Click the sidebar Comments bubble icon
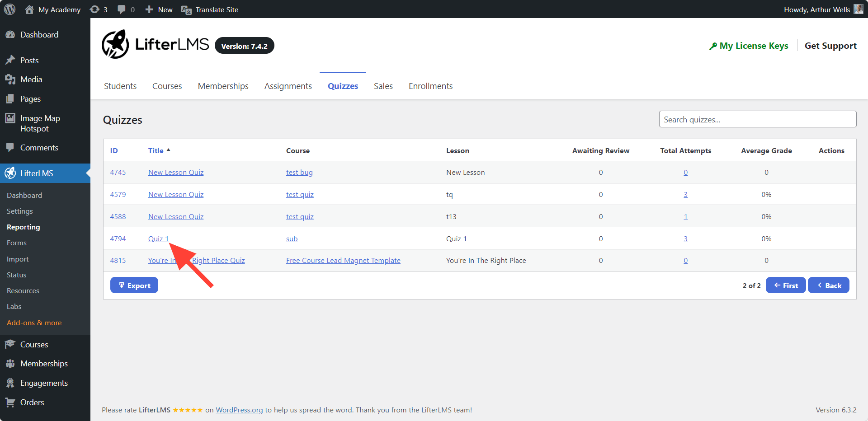 click(10, 148)
